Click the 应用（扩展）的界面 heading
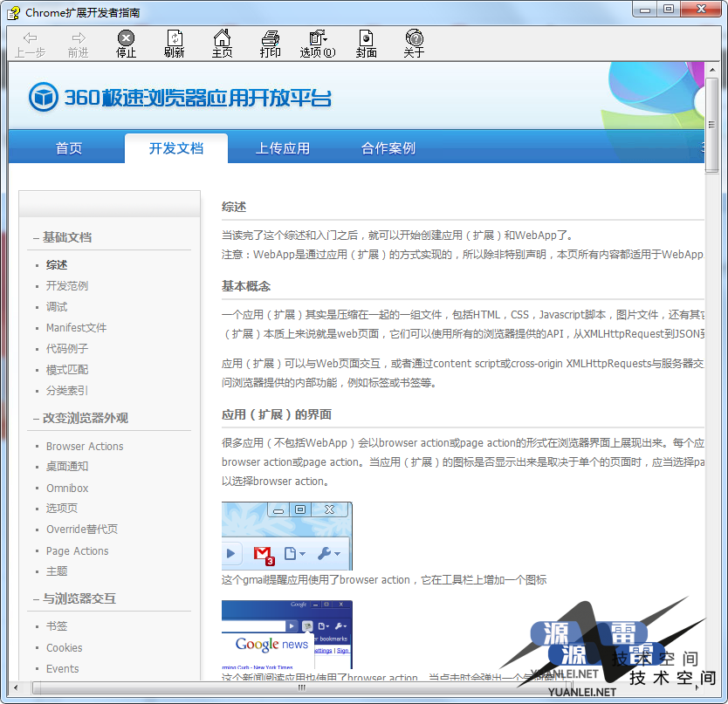Screen dimensions: 728x704 (x=277, y=414)
